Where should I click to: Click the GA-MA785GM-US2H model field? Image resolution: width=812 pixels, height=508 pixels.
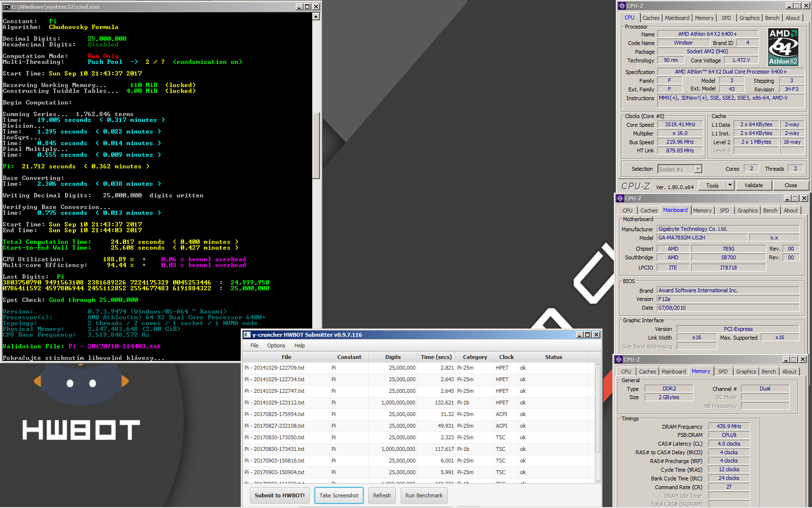point(703,238)
